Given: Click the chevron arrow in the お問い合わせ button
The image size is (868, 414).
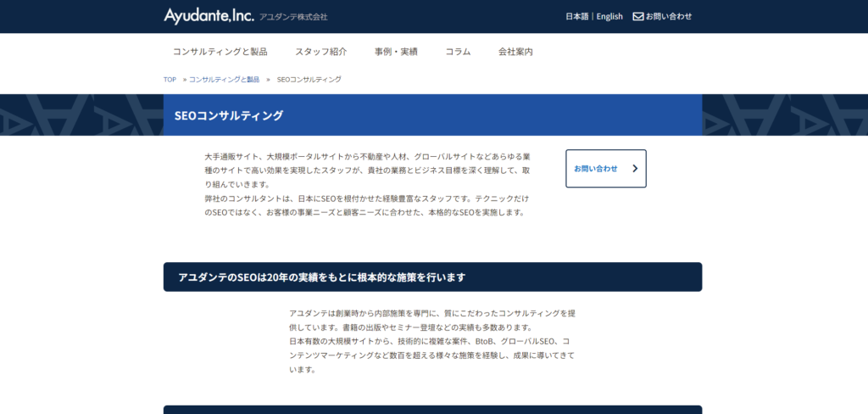Looking at the screenshot, I should pos(635,169).
